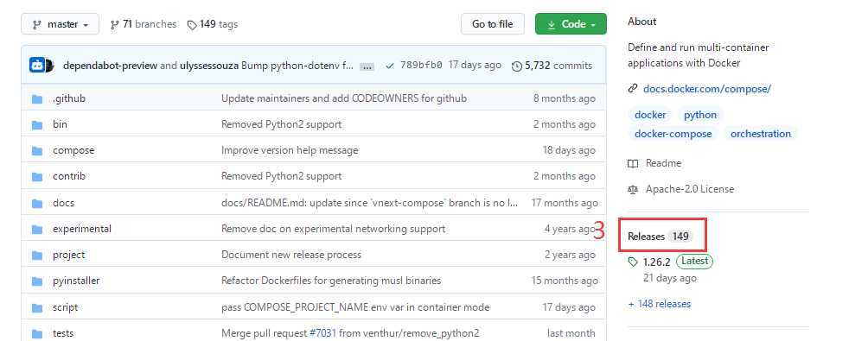This screenshot has height=341, width=868.
Task: Open the docs folder
Action: point(64,203)
